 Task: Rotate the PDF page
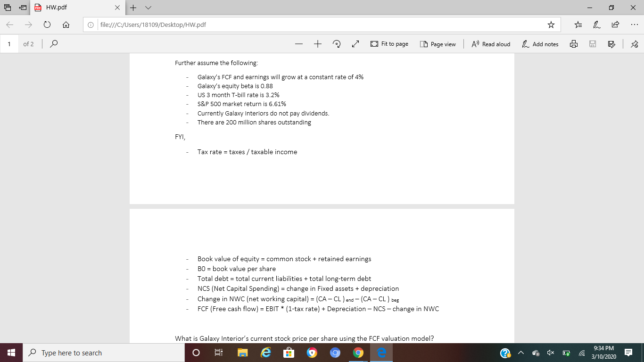[x=336, y=43]
